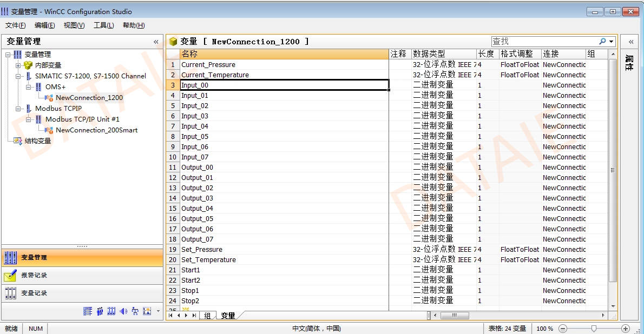The image size is (644, 334).
Task: Jump to first sheet tab arrow
Action: pos(171,316)
